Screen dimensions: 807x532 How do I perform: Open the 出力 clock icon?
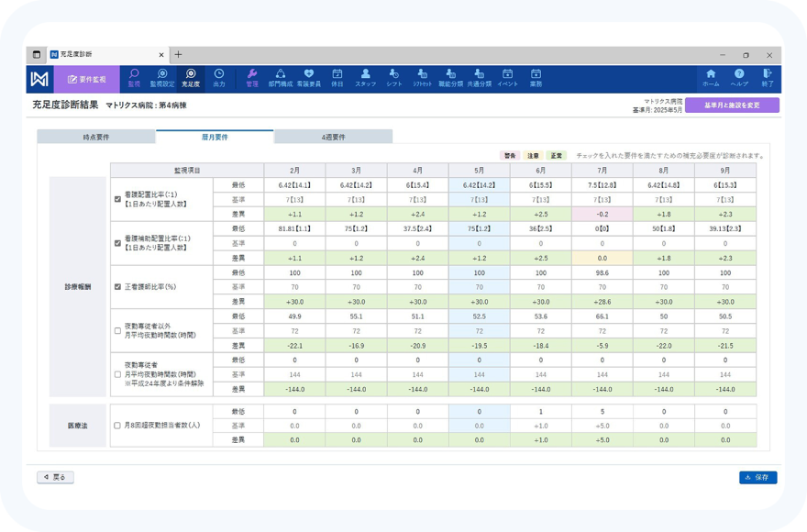[x=219, y=78]
